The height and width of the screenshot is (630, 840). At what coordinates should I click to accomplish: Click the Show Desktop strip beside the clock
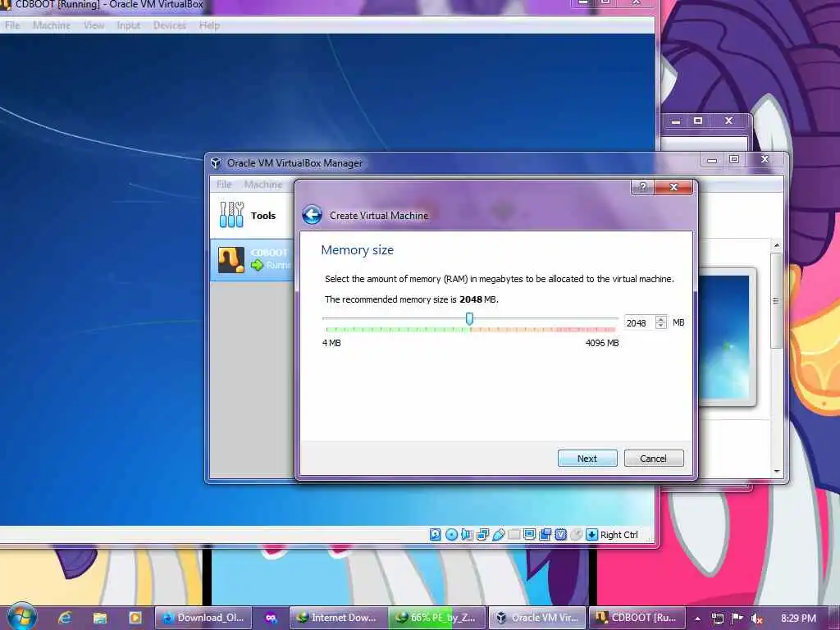pyautogui.click(x=834, y=619)
